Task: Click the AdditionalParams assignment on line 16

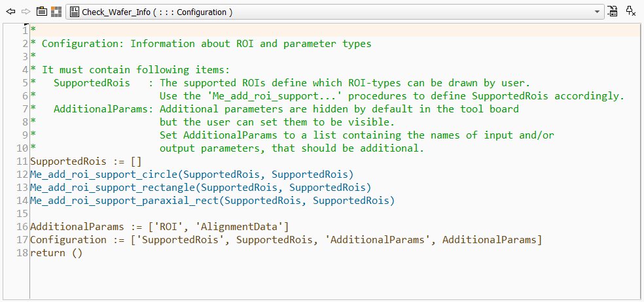Action: coord(160,227)
